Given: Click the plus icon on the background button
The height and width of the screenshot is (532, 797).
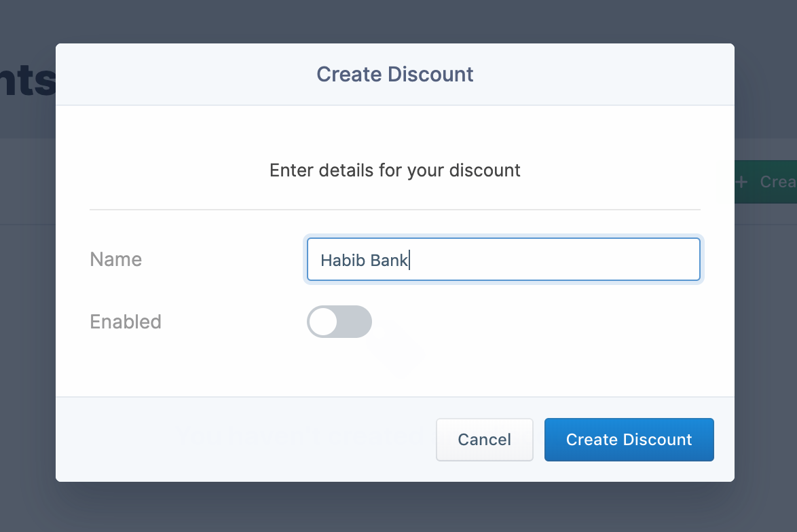Looking at the screenshot, I should coord(741,182).
